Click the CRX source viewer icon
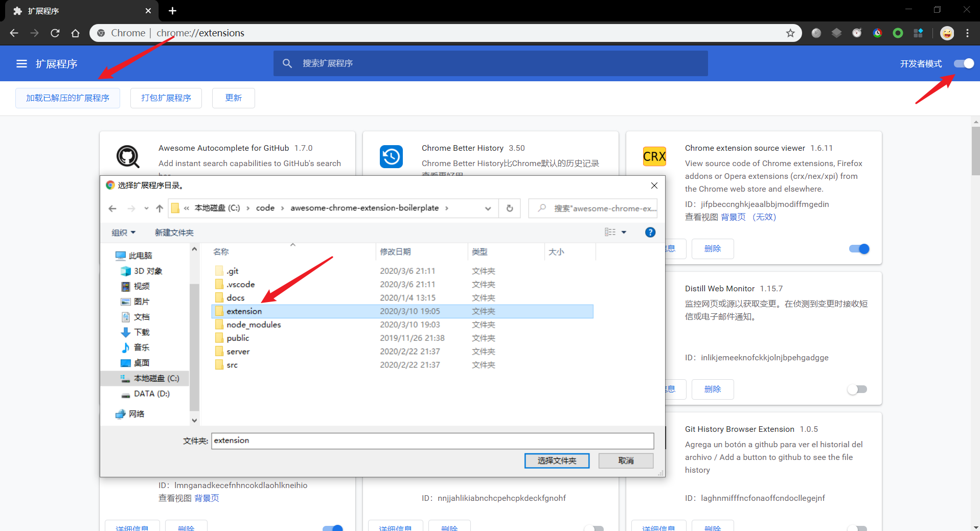Screen dimensions: 980x531 pyautogui.click(x=654, y=156)
